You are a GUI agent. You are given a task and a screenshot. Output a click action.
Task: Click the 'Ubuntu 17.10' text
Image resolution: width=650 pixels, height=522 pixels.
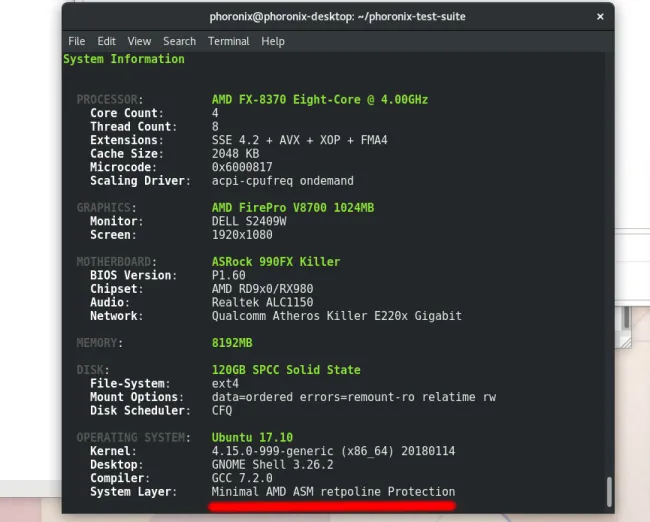pos(252,437)
